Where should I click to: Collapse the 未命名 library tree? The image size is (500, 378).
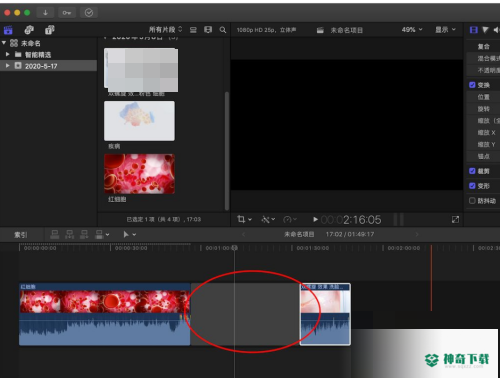tap(4, 43)
